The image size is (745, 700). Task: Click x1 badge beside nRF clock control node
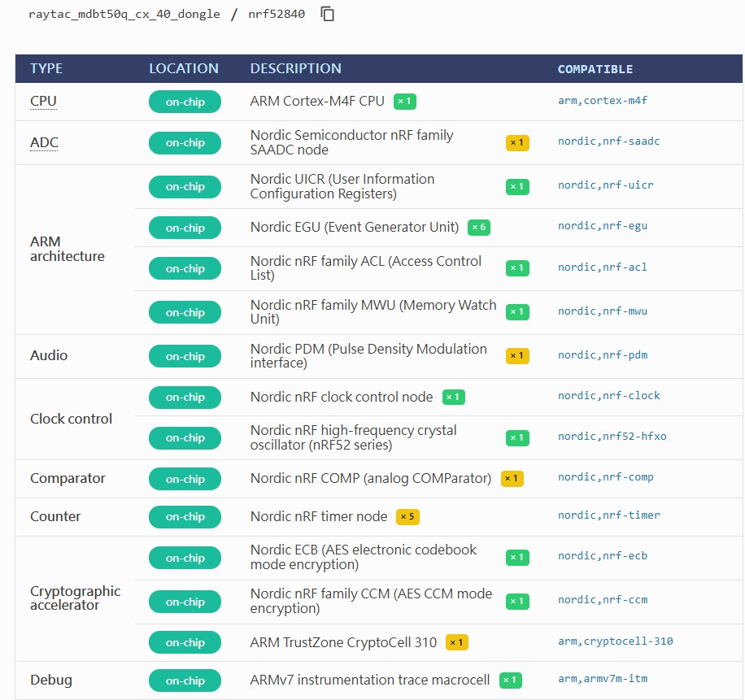[454, 398]
